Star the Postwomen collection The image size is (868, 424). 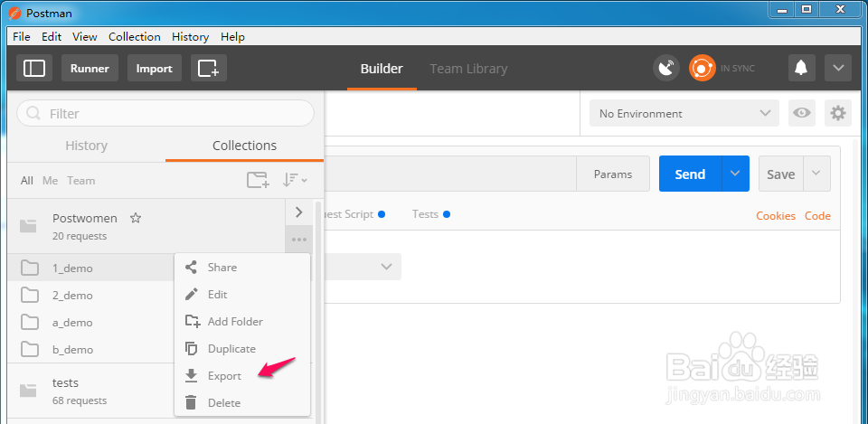tap(135, 218)
